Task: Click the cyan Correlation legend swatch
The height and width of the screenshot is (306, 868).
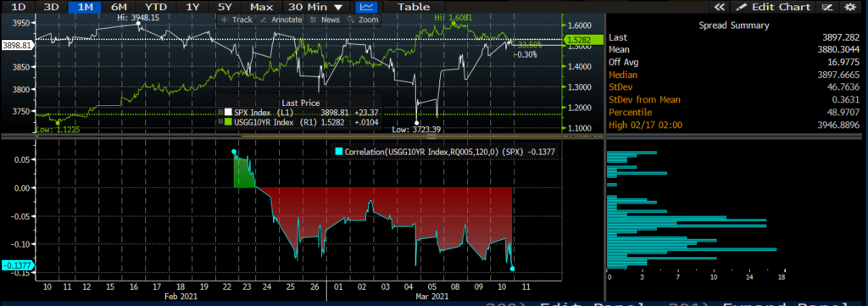Action: coord(339,150)
